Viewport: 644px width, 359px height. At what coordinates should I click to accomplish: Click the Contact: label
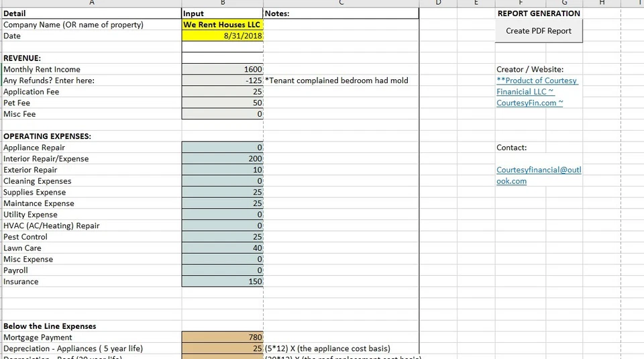point(511,148)
